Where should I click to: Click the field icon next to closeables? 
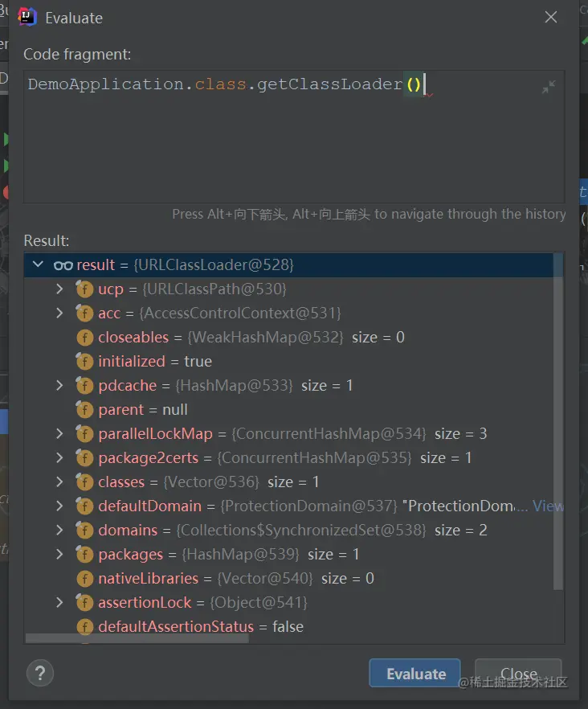[84, 338]
